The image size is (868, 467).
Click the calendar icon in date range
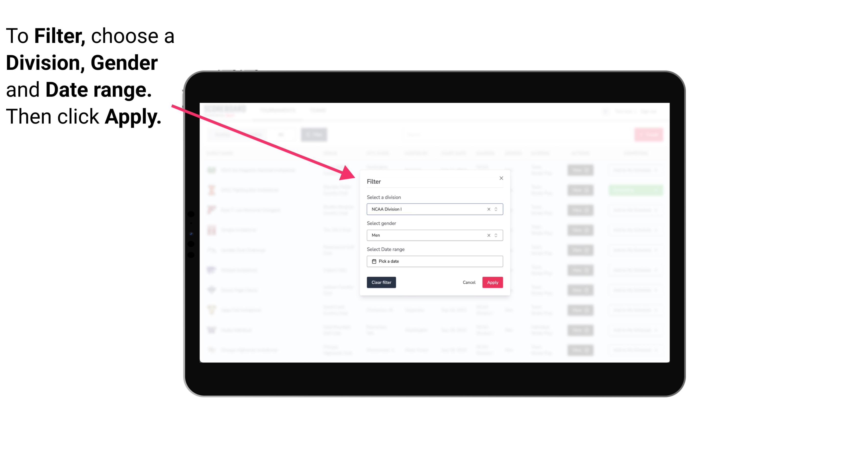[x=373, y=261]
